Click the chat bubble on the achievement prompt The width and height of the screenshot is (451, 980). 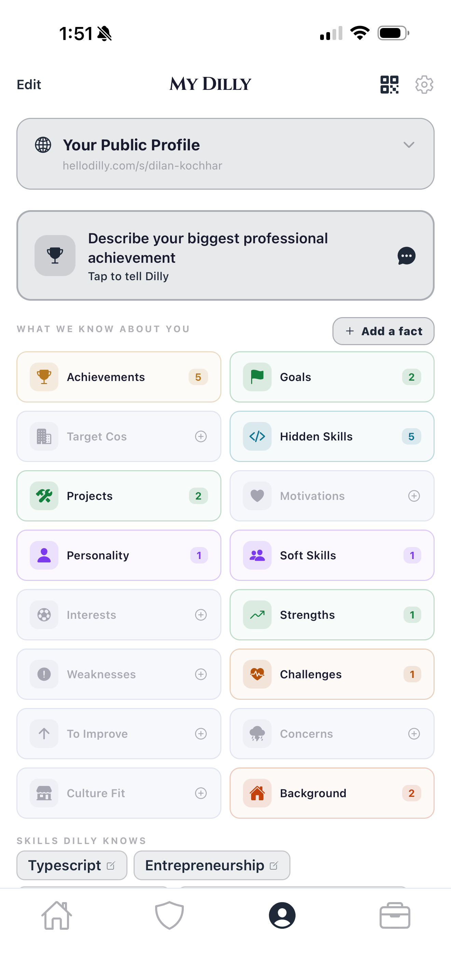pos(406,256)
